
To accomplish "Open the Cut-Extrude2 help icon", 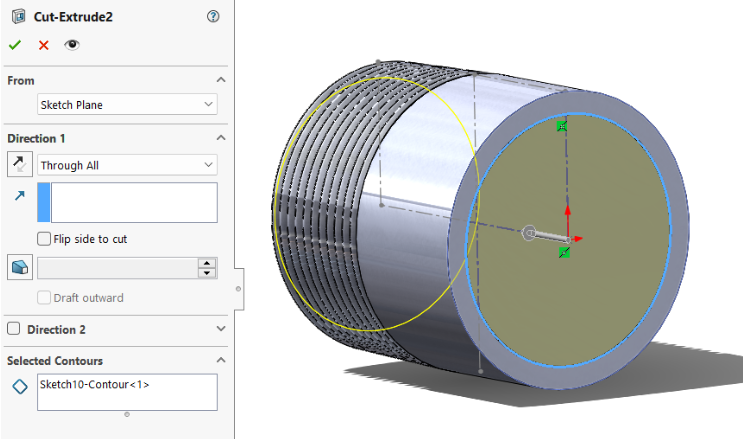I will (x=212, y=17).
